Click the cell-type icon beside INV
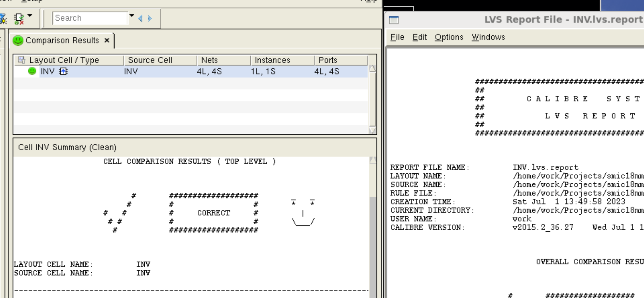The image size is (644, 298). 63,71
